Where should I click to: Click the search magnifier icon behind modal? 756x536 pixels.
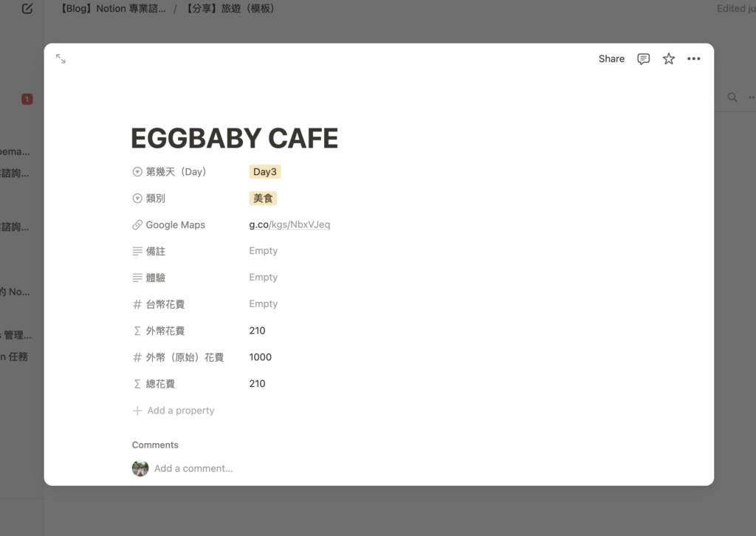coord(732,97)
